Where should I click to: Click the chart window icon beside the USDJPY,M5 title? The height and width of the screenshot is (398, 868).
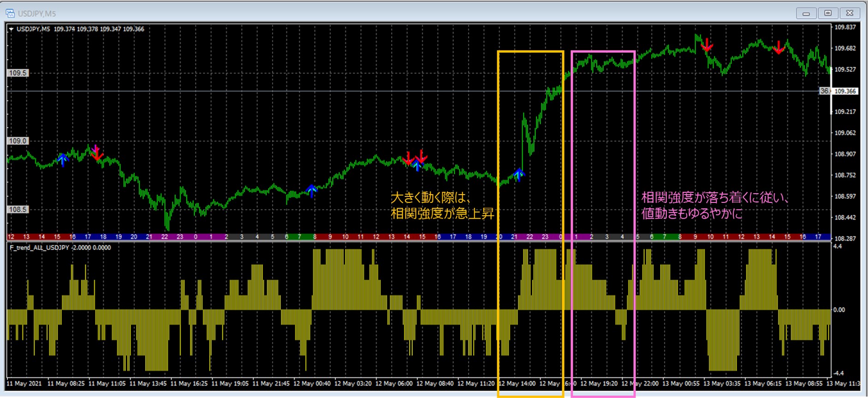10,13
